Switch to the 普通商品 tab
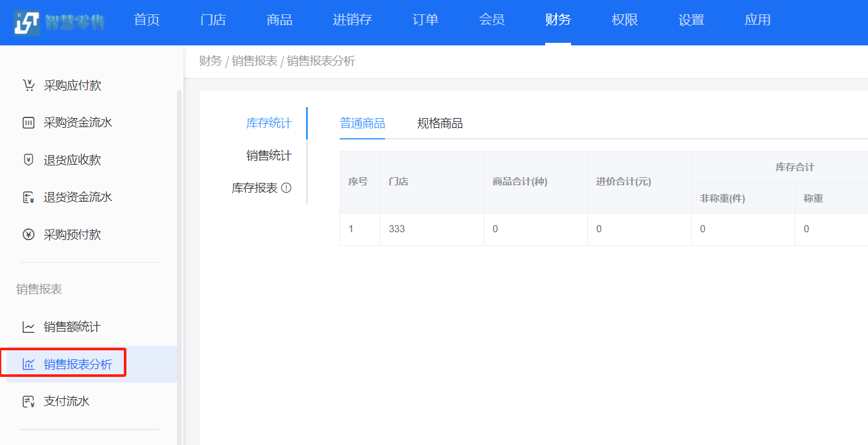Image resolution: width=868 pixels, height=445 pixels. (x=362, y=123)
